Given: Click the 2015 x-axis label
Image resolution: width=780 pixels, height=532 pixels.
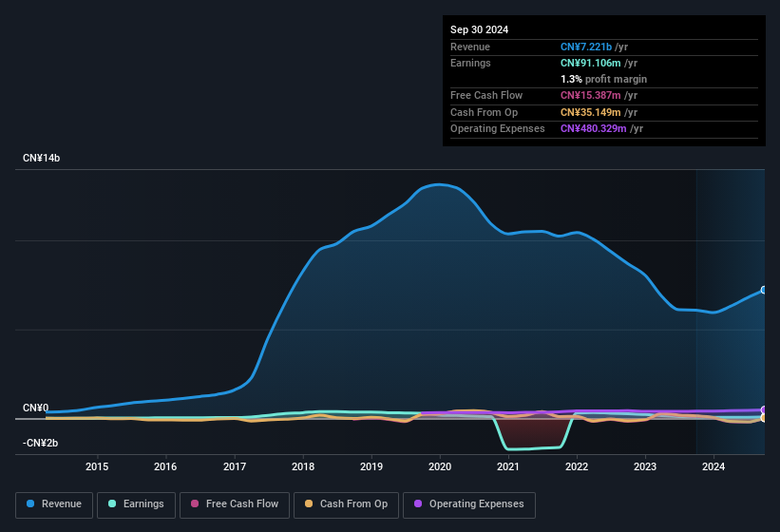Looking at the screenshot, I should pos(97,466).
